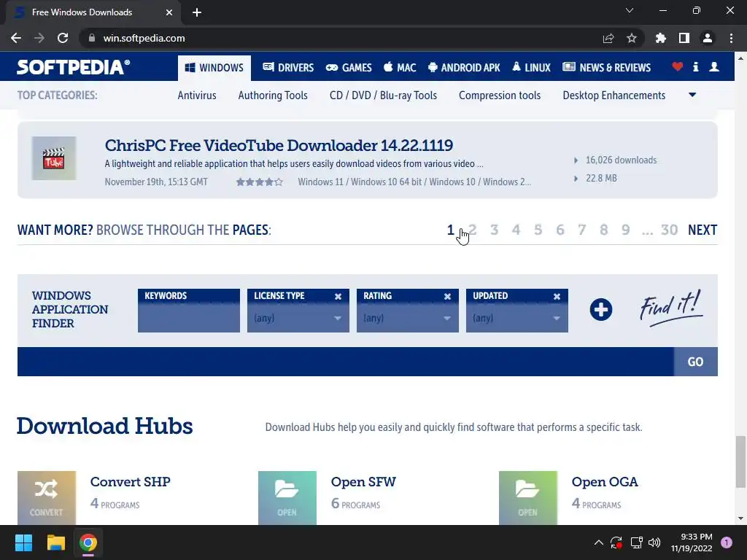747x560 pixels.
Task: Open the Windows section tab
Action: click(214, 68)
